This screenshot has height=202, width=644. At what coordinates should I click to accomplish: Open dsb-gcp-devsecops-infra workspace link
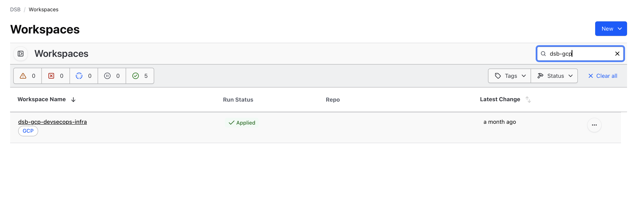52,122
